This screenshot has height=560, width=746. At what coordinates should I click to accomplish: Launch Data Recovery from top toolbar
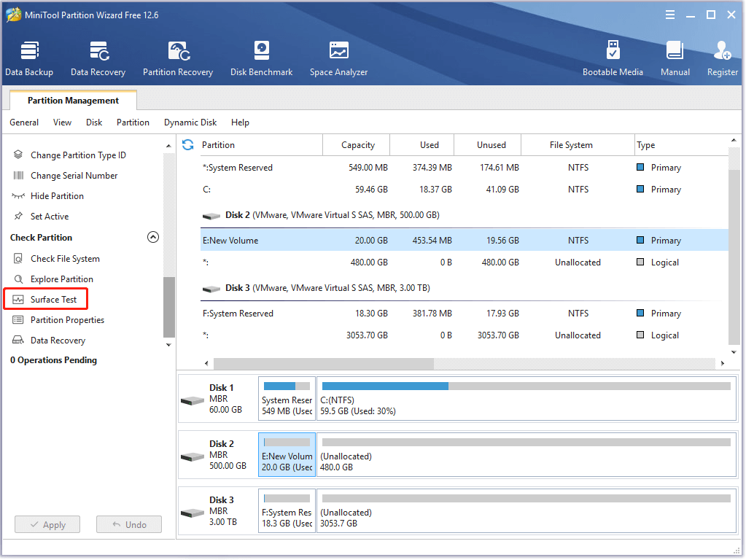(x=98, y=58)
